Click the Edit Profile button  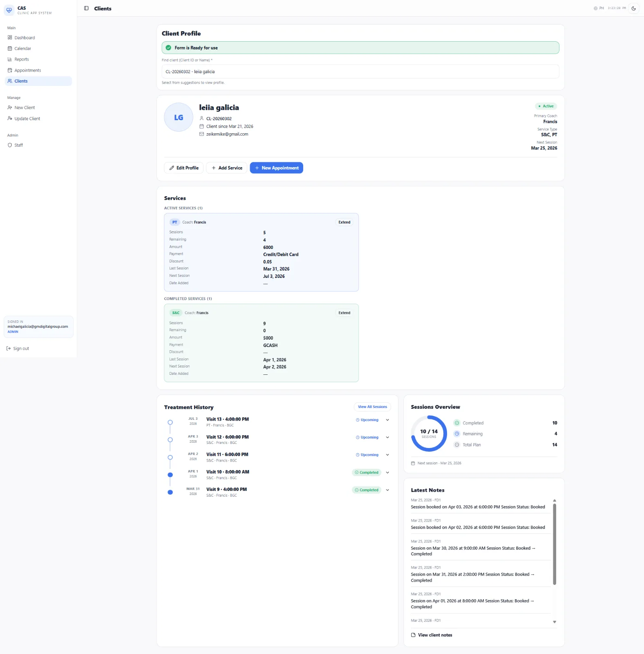(184, 168)
